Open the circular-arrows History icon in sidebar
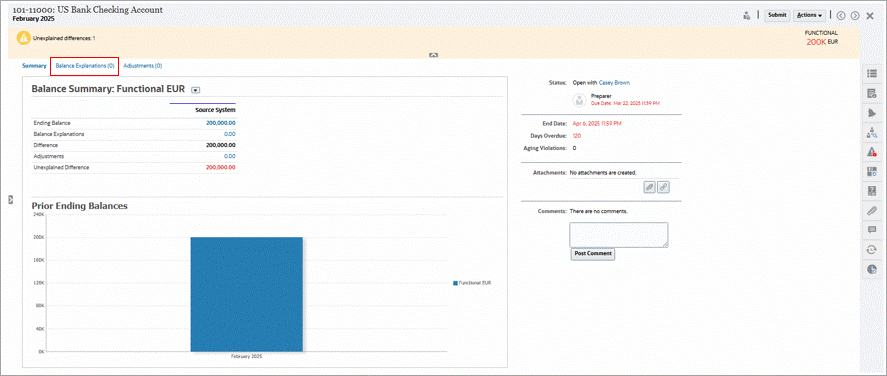 coord(871,249)
